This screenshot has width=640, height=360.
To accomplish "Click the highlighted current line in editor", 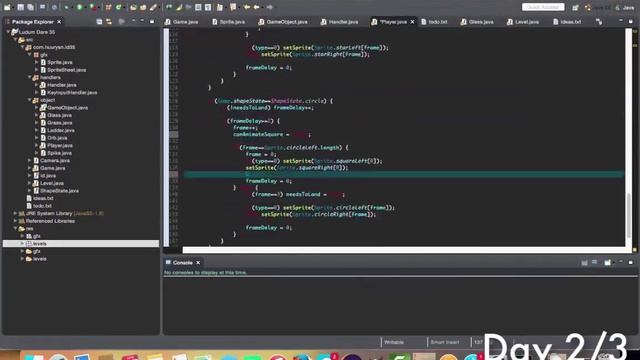I will click(403, 174).
